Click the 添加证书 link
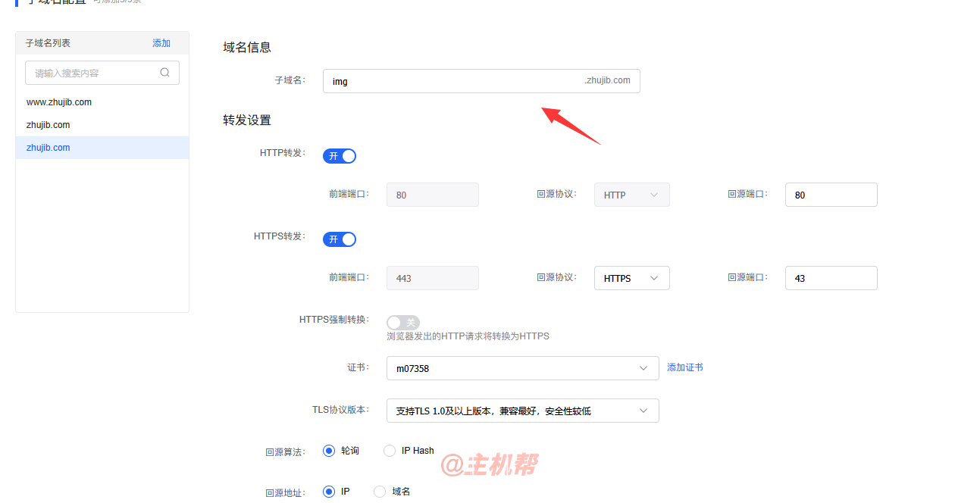The height and width of the screenshot is (503, 980). point(685,367)
